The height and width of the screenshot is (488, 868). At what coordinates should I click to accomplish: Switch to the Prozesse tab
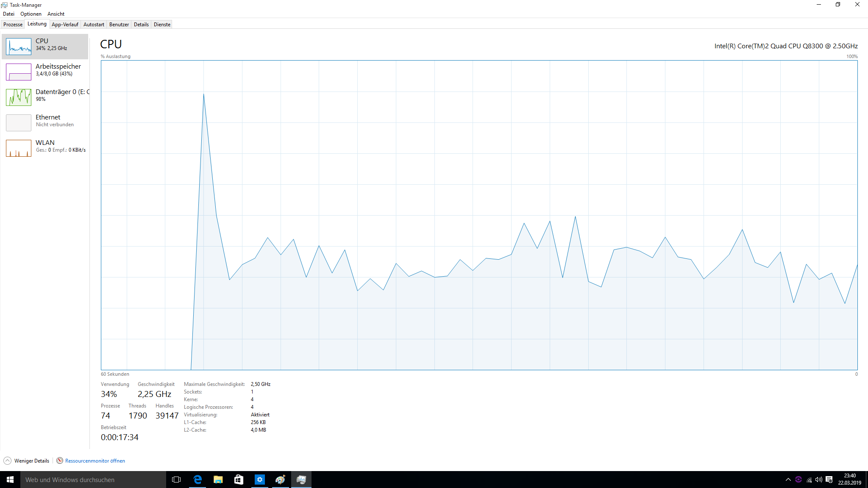(13, 25)
